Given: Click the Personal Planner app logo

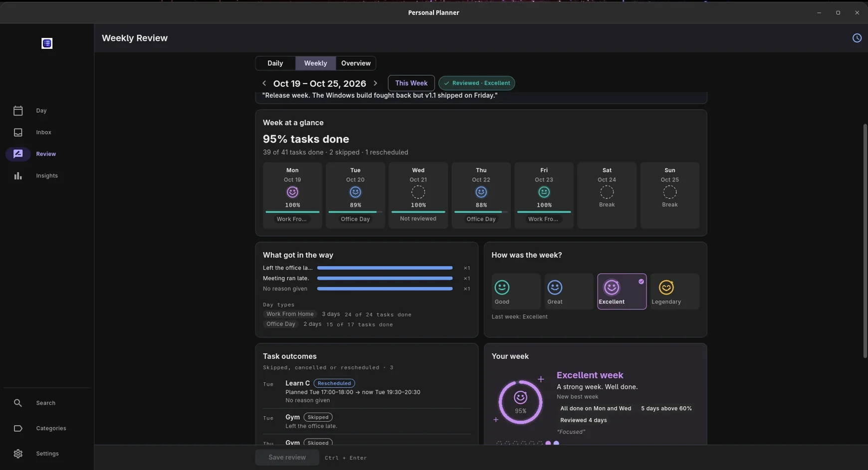Looking at the screenshot, I should 47,43.
